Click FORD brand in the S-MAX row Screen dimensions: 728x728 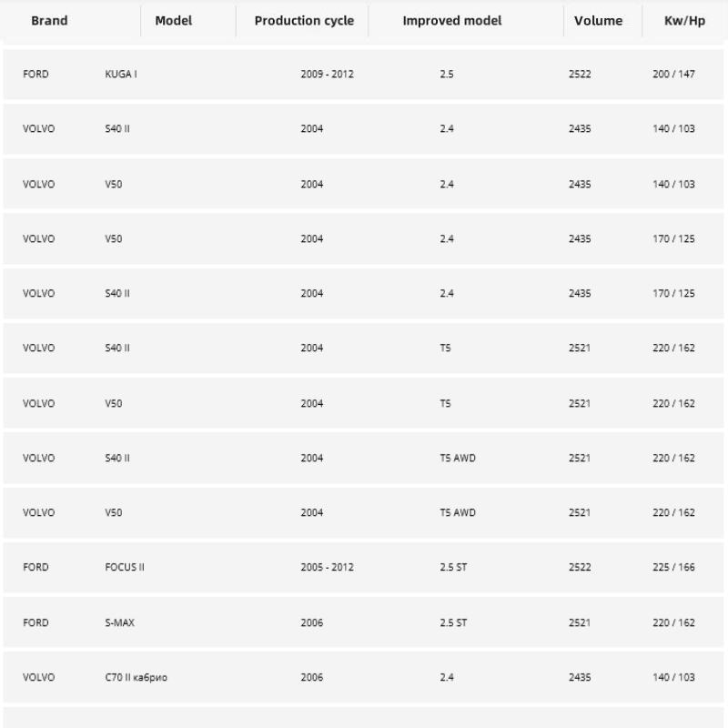click(x=35, y=622)
